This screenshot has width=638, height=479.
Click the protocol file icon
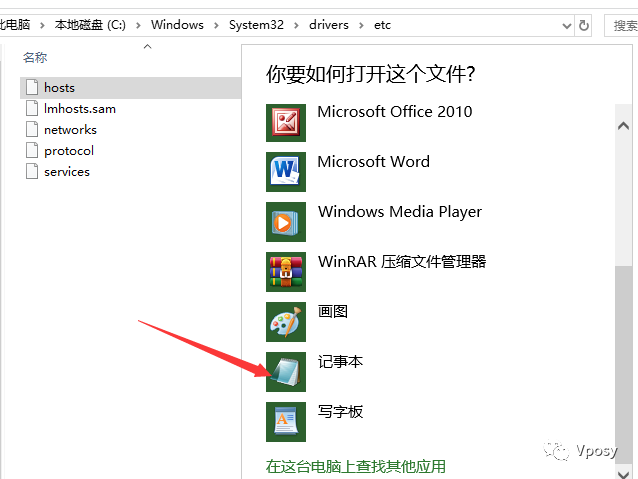(x=32, y=150)
